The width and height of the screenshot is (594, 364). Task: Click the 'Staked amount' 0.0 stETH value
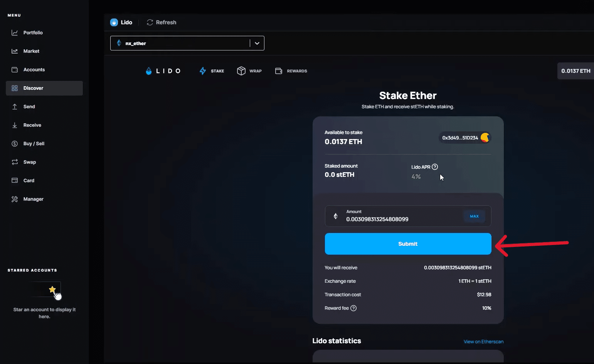point(340,175)
